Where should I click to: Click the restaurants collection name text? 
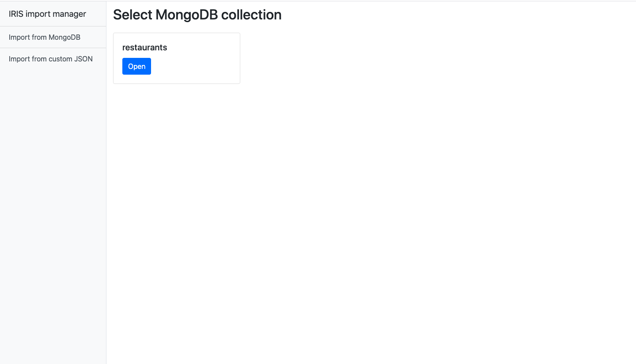tap(144, 47)
